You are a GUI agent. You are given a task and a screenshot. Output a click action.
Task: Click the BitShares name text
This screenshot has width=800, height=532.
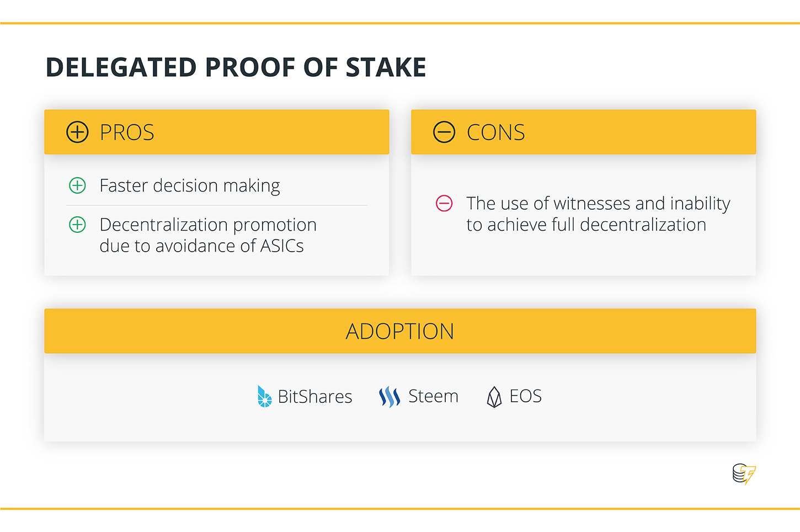tap(315, 396)
